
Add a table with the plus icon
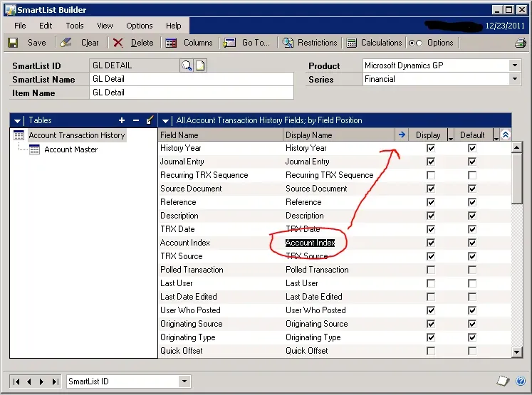pyautogui.click(x=122, y=120)
